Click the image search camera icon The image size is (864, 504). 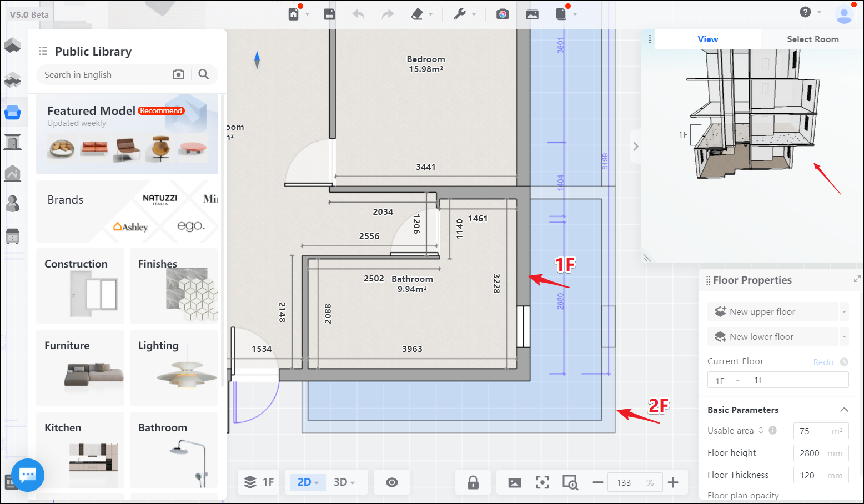[178, 74]
